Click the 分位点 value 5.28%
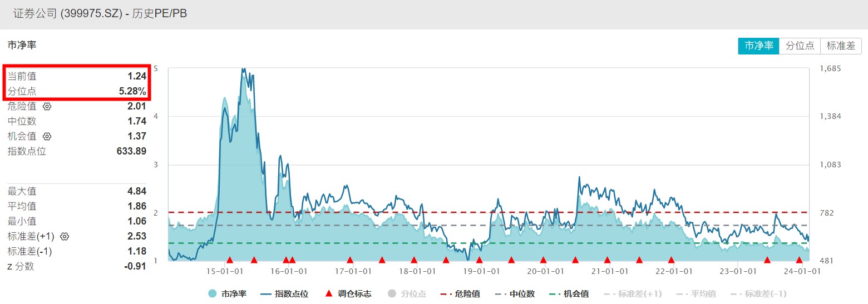 coord(132,91)
